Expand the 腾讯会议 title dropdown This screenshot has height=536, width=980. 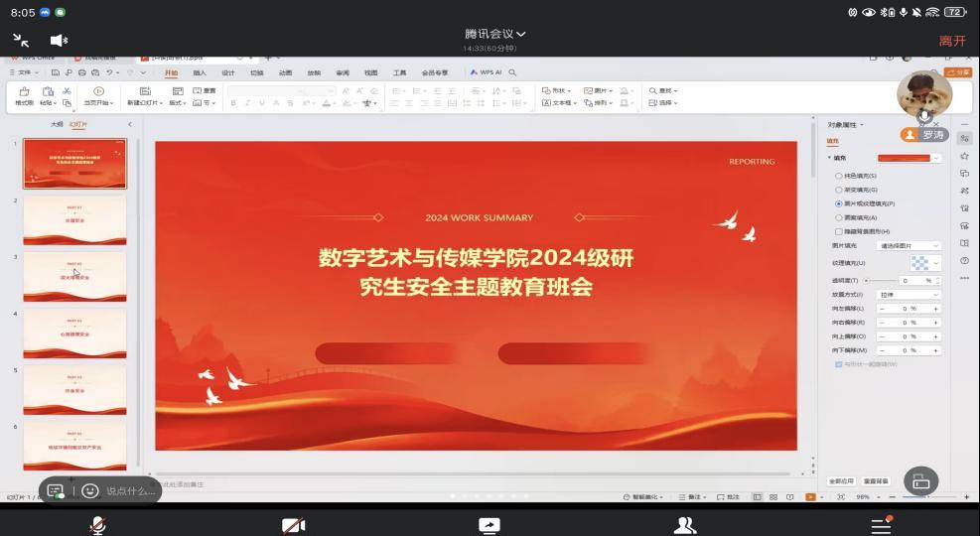(x=494, y=34)
